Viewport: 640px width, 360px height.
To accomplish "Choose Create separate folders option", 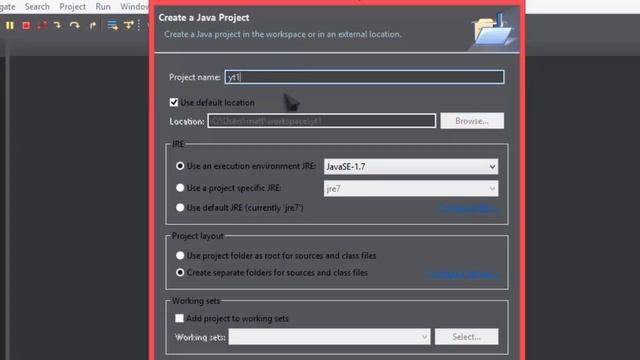I will pyautogui.click(x=180, y=273).
